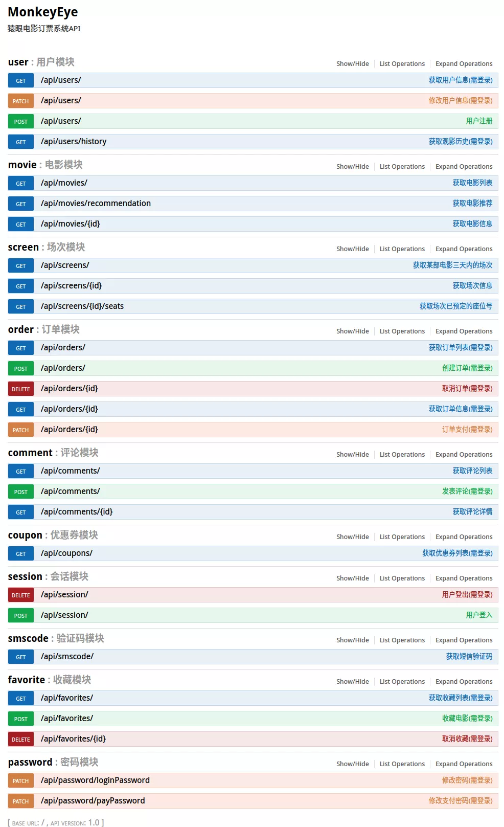Click the PATCH badge for /api/users/
This screenshot has height=827, width=504.
click(21, 101)
